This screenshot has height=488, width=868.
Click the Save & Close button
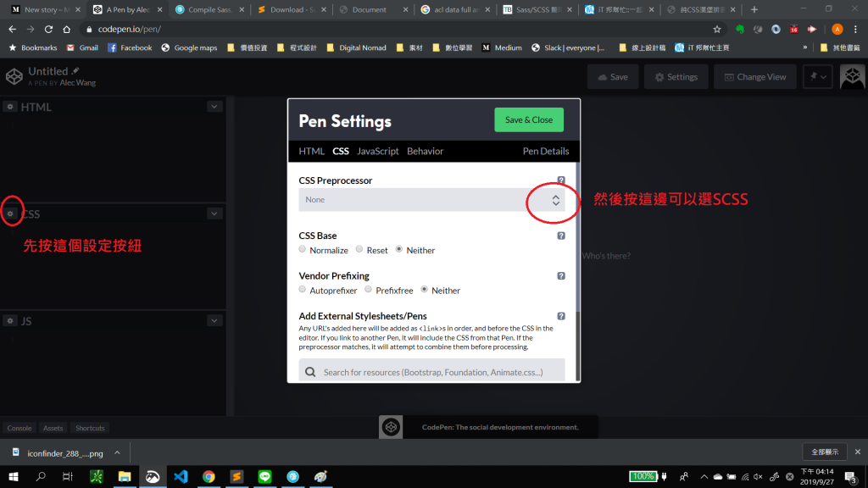529,119
